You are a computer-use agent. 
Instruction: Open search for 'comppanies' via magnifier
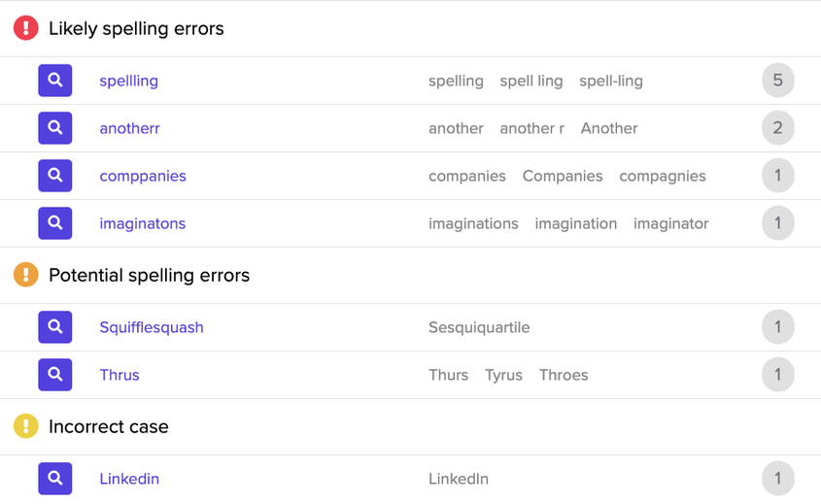pos(55,176)
